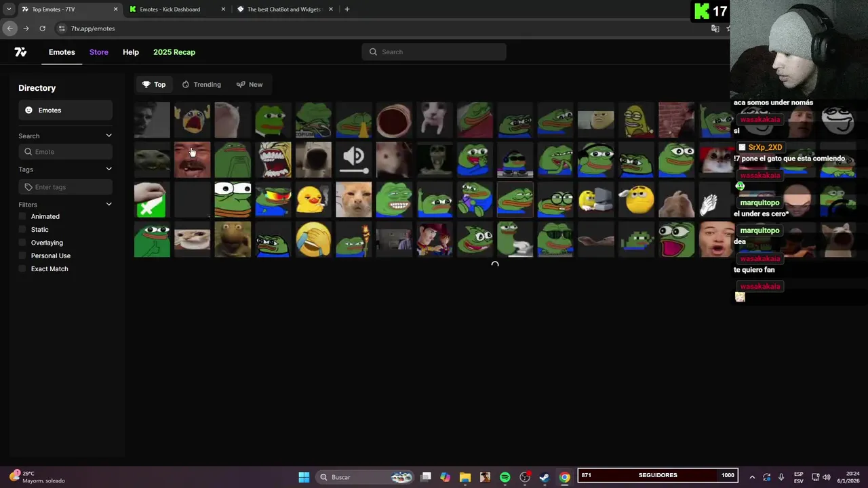
Task: Focus the top Search bar
Action: click(434, 52)
